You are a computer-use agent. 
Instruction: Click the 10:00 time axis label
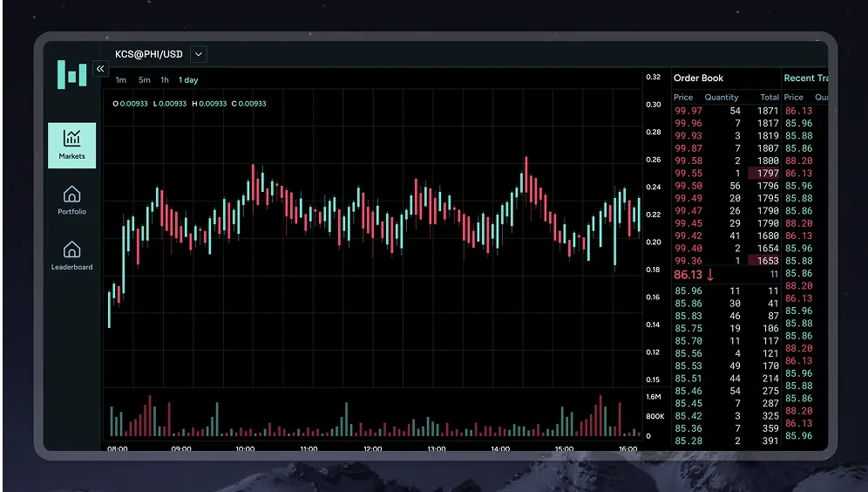[x=245, y=448]
